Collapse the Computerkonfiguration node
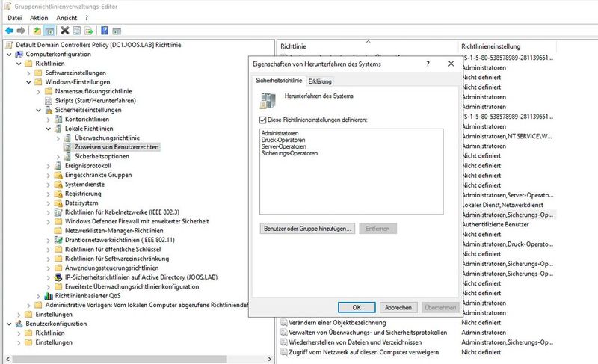The image size is (598, 364). [9, 55]
